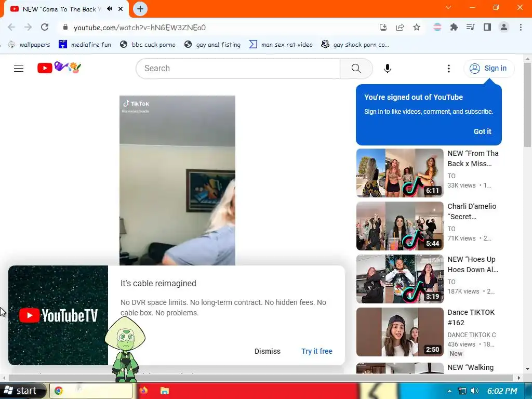This screenshot has width=532, height=399.
Task: Click Got it in sign-out notice
Action: 482,131
